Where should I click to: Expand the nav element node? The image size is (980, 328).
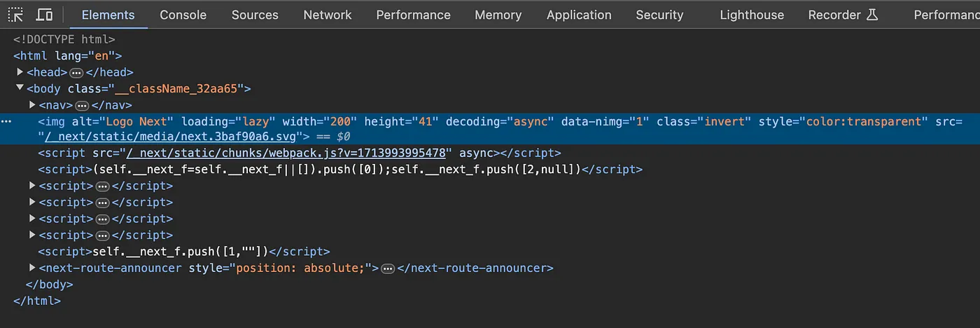(32, 105)
